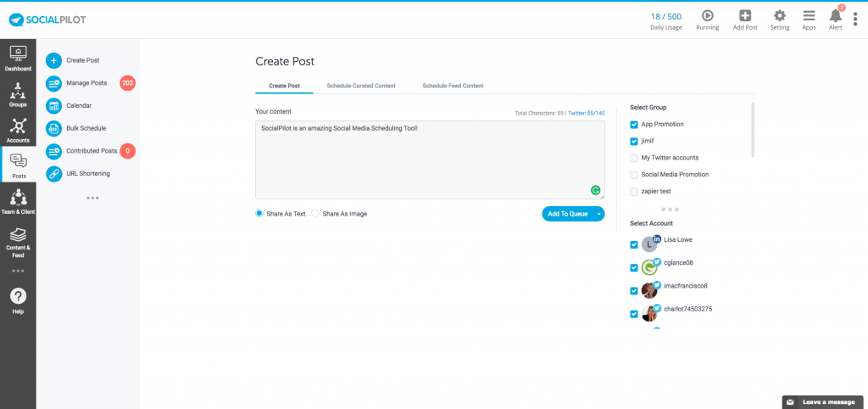The height and width of the screenshot is (409, 868).
Task: Open the Groups sidebar icon
Action: coord(18,93)
